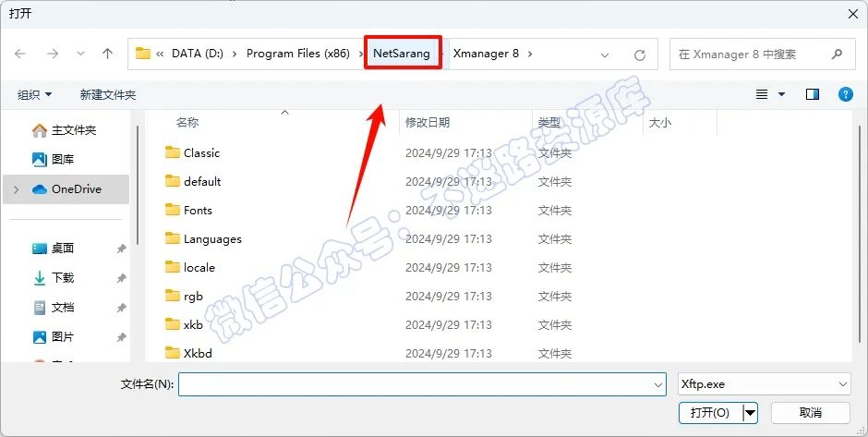Click the forward navigation arrow

click(53, 54)
